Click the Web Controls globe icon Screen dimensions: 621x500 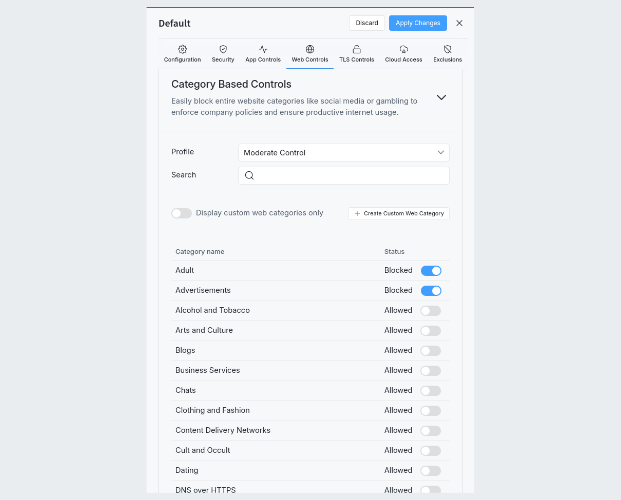(310, 48)
